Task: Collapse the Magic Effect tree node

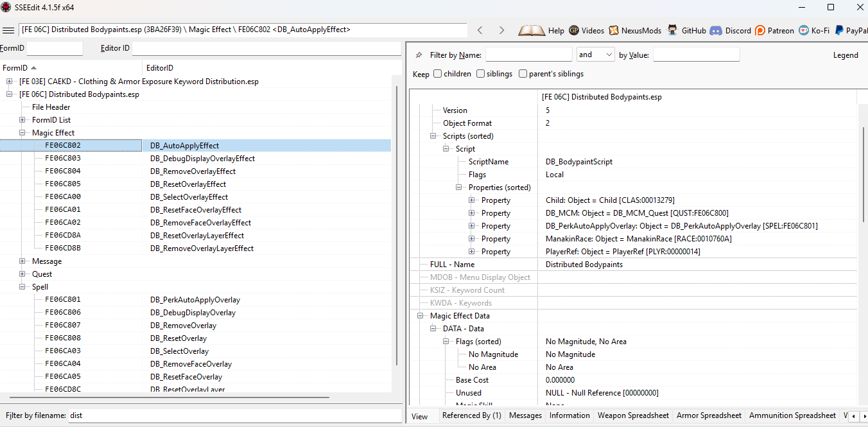Action: [x=22, y=133]
